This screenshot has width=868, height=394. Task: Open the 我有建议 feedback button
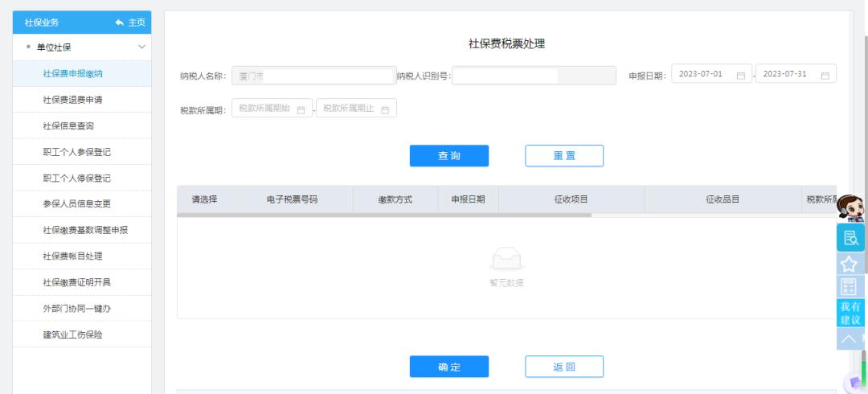pos(850,313)
